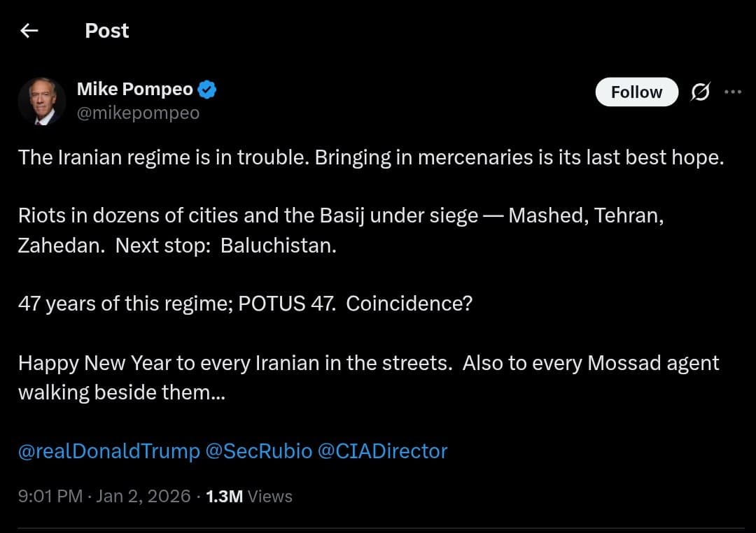
Task: Open Mike Pompeo's profile picture
Action: point(42,101)
